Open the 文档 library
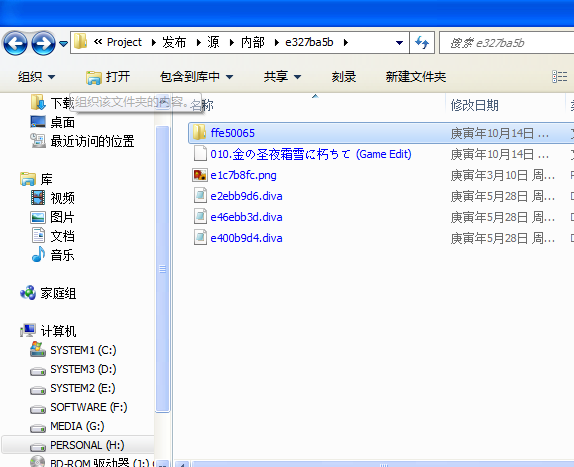The image size is (574, 467). pos(52,236)
